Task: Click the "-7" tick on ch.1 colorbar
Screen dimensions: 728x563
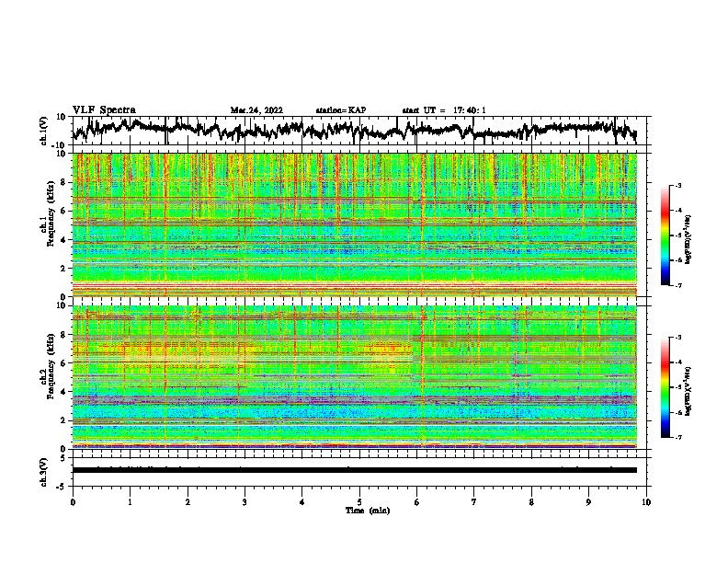Action: pyautogui.click(x=678, y=285)
